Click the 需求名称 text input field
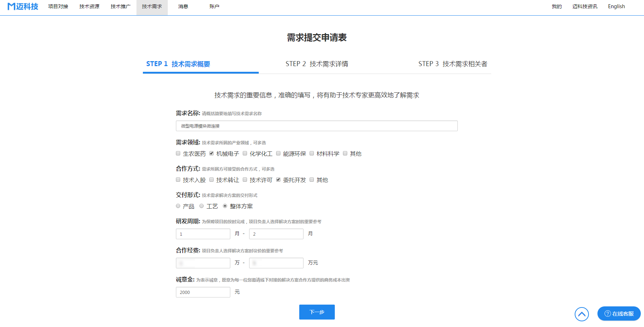The width and height of the screenshot is (644, 327). point(316,126)
